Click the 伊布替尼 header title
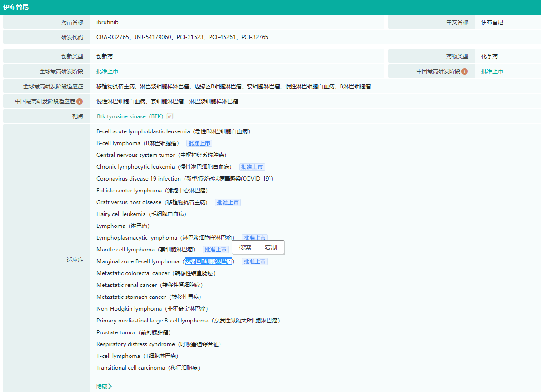 click(16, 7)
